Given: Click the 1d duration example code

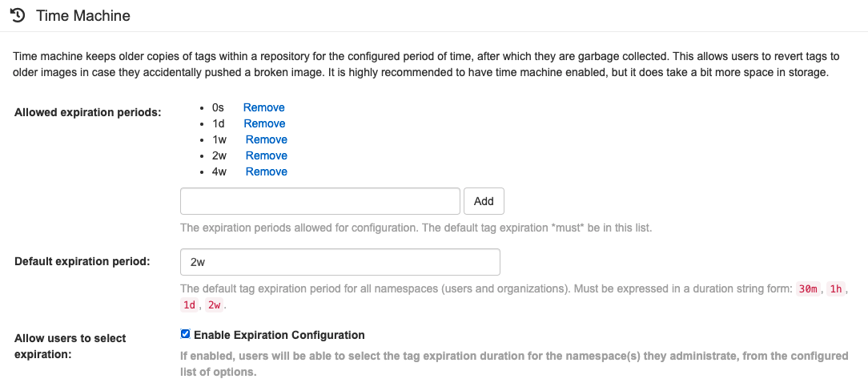Looking at the screenshot, I should (189, 305).
